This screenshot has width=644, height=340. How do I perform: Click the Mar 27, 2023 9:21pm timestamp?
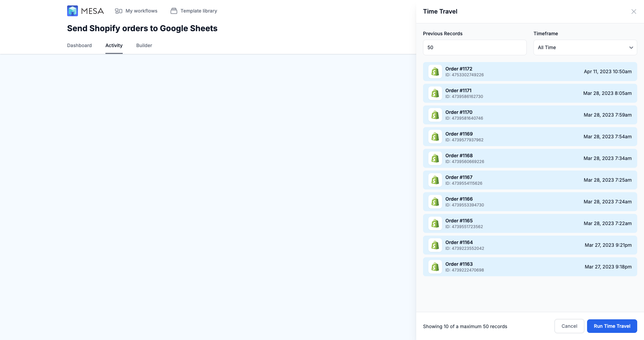608,245
